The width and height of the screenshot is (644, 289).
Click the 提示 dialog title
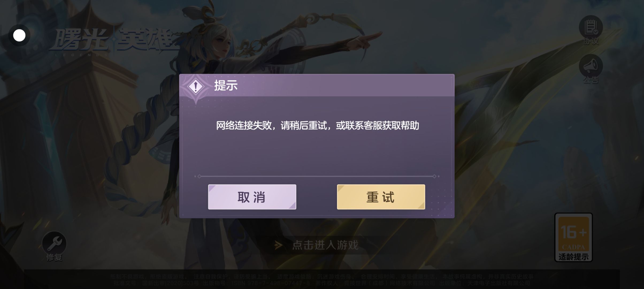tap(226, 86)
